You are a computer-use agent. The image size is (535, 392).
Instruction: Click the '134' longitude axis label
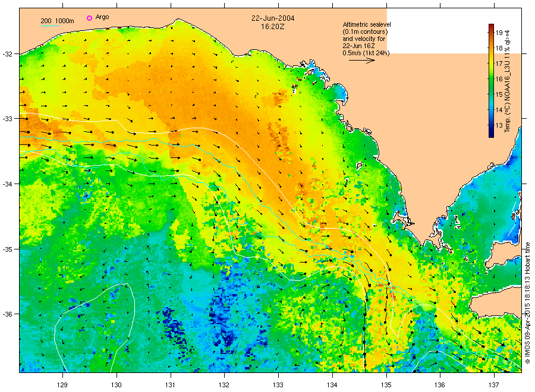pos(332,385)
